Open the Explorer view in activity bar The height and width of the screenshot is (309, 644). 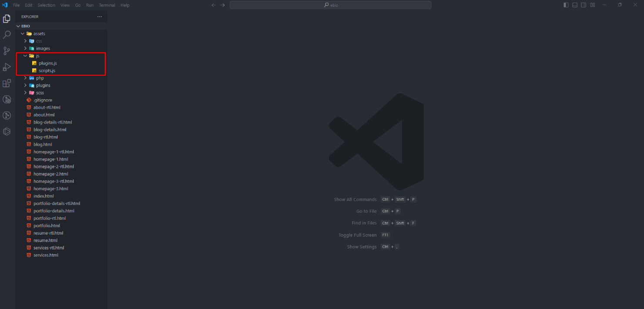click(7, 19)
